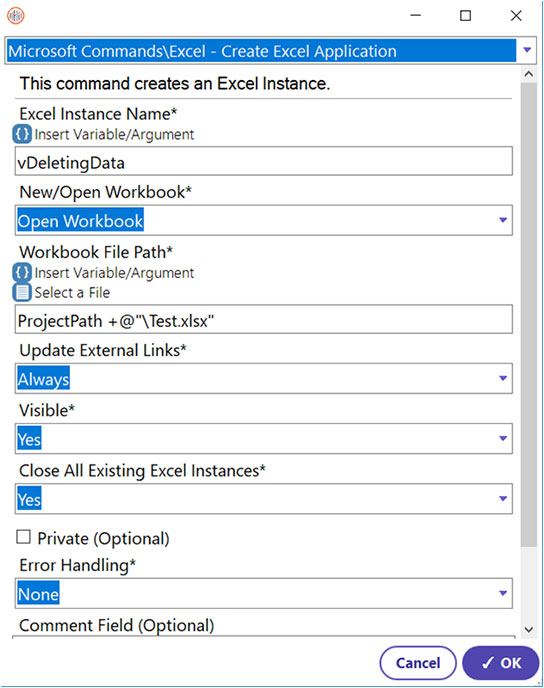The width and height of the screenshot is (544, 688).
Task: Click the app logo icon in title bar
Action: (16, 16)
